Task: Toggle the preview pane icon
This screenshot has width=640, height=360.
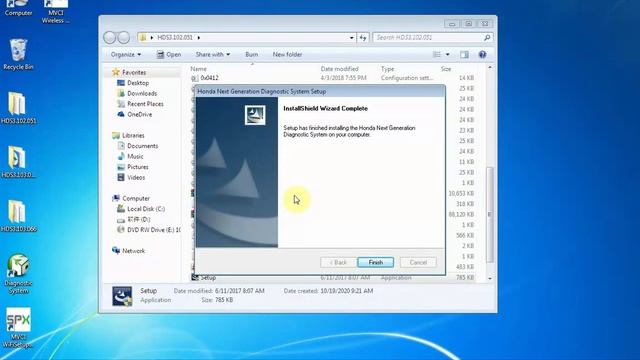Action: [464, 54]
